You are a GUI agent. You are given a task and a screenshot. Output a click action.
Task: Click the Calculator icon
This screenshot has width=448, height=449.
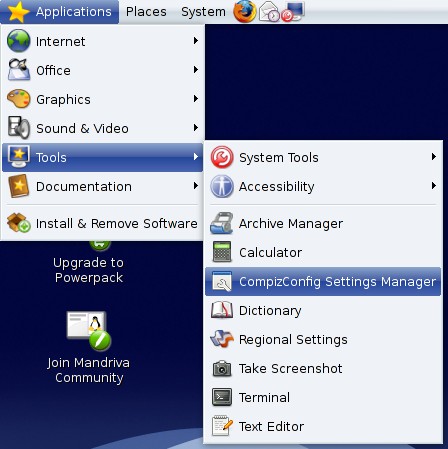(x=222, y=252)
